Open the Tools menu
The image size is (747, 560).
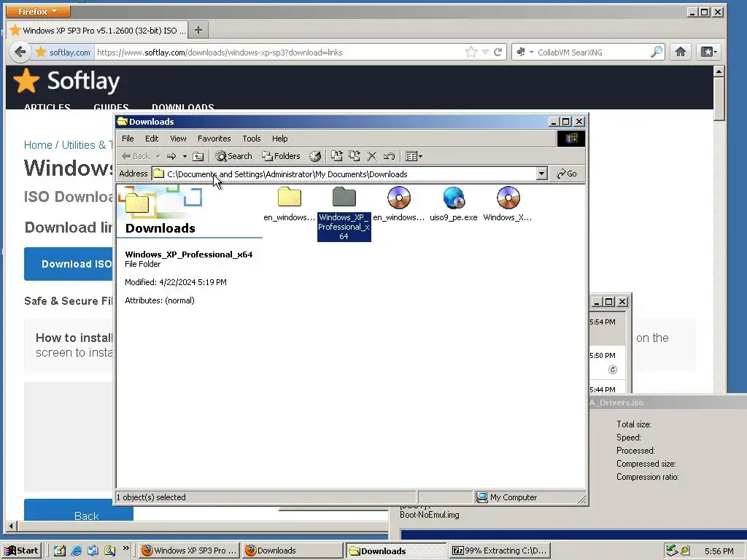(251, 139)
